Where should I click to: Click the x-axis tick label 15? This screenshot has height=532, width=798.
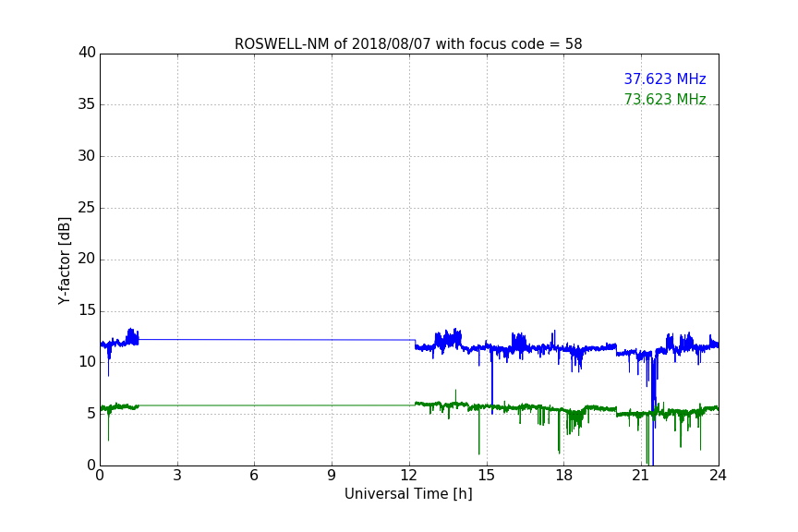click(x=487, y=476)
